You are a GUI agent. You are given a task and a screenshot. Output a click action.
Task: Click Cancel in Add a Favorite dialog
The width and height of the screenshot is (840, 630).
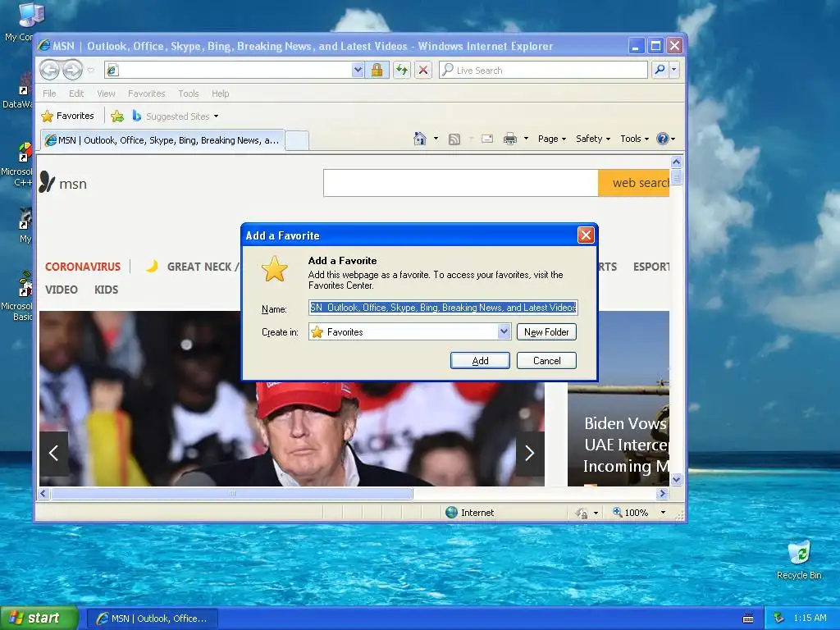coord(546,361)
